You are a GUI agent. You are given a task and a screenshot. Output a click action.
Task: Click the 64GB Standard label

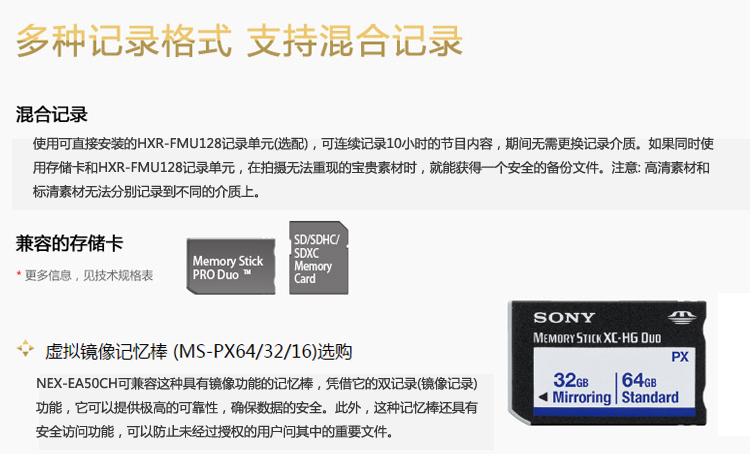[650, 389]
